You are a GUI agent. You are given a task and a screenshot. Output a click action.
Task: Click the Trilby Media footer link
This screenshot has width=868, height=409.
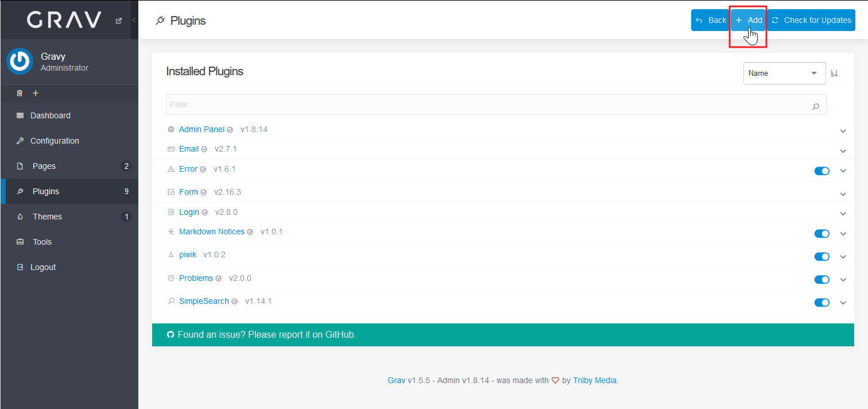point(595,380)
